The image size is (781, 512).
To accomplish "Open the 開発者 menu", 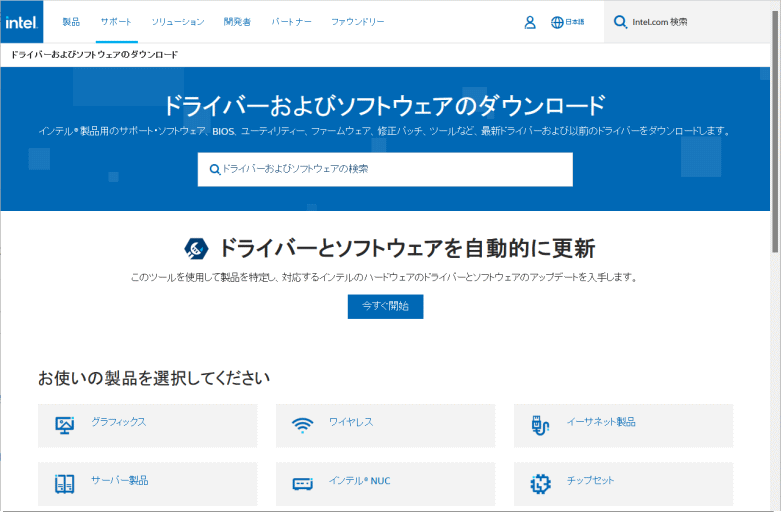I will coord(237,22).
